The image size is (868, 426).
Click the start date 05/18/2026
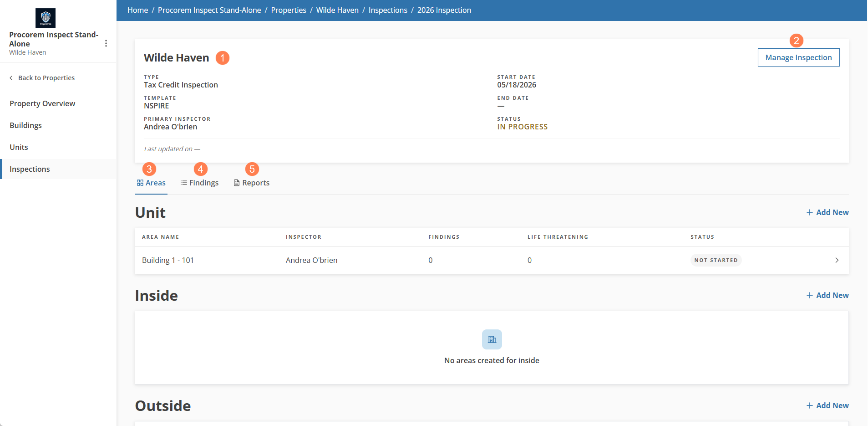pos(517,85)
